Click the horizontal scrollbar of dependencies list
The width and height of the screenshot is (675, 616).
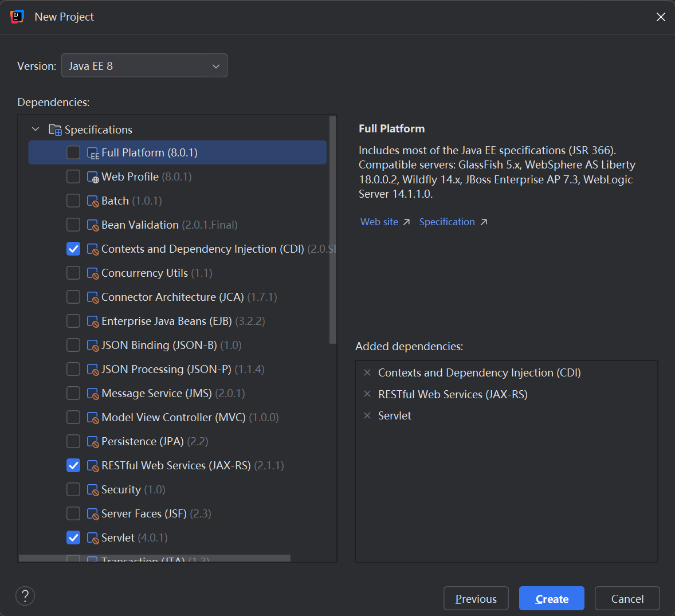155,558
